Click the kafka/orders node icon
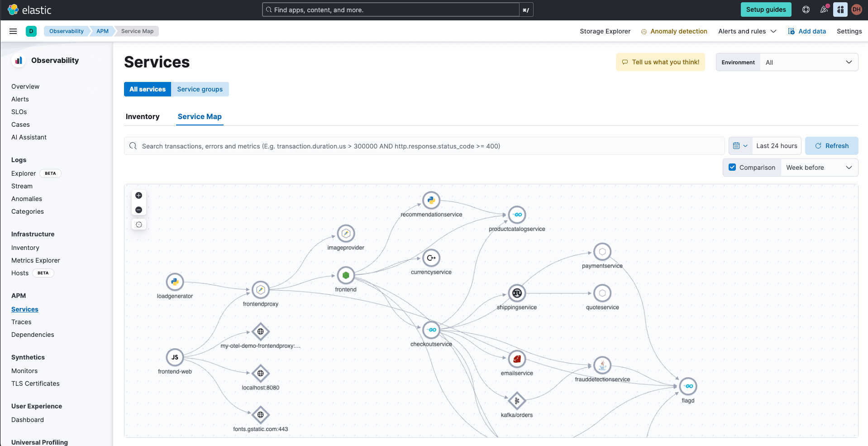Image resolution: width=868 pixels, height=446 pixels. 517,401
